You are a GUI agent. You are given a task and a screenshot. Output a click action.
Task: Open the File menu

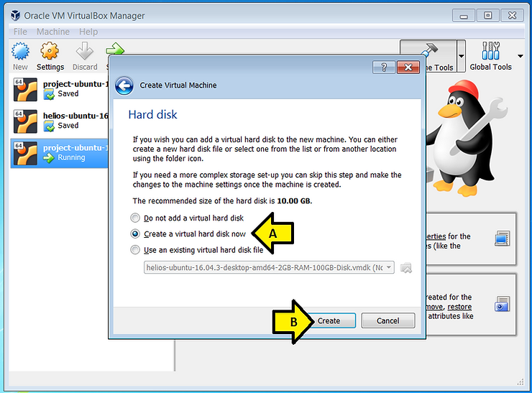pos(20,32)
